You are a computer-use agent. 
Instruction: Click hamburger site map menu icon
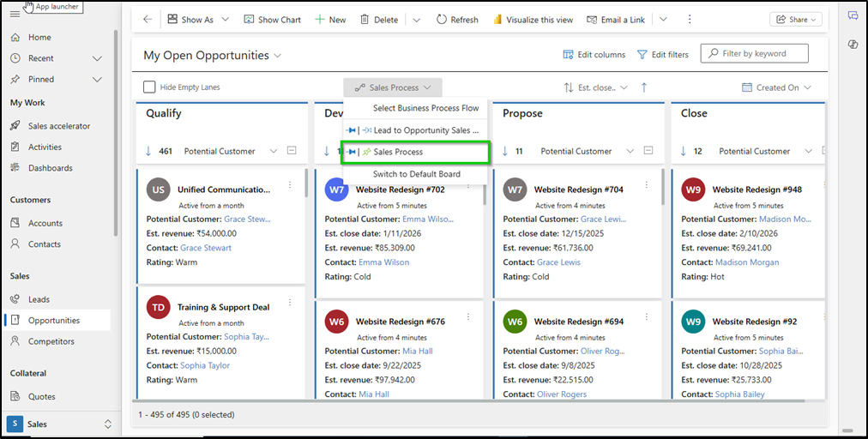click(x=15, y=15)
